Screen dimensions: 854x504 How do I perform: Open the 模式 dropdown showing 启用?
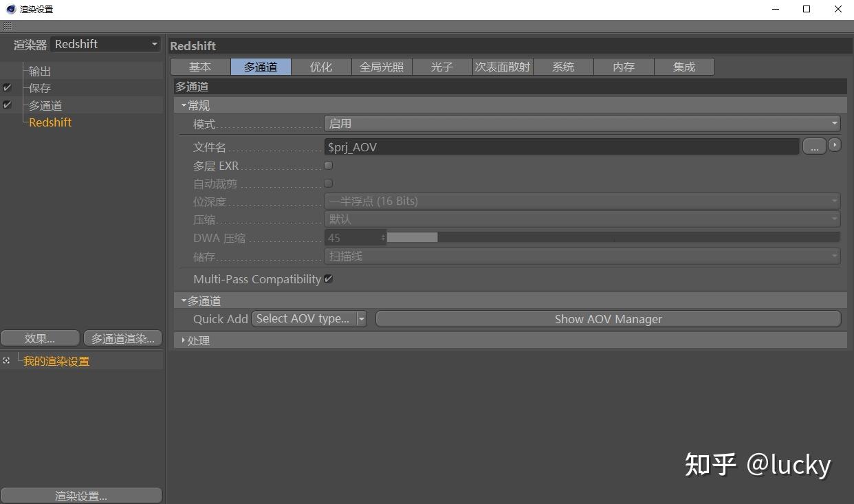pyautogui.click(x=581, y=123)
